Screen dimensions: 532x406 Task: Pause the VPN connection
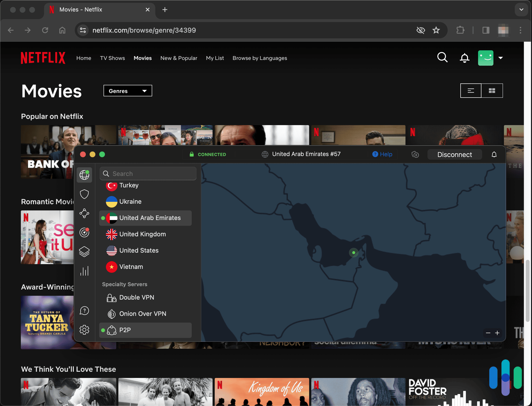[415, 154]
